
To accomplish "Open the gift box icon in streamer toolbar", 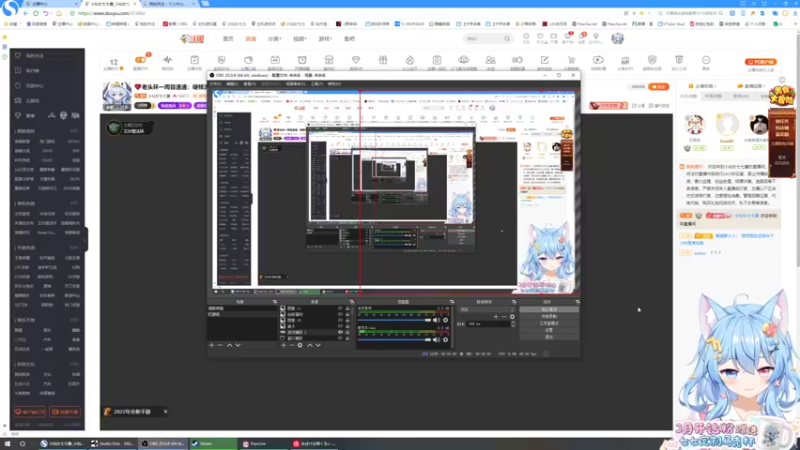I will tap(383, 60).
